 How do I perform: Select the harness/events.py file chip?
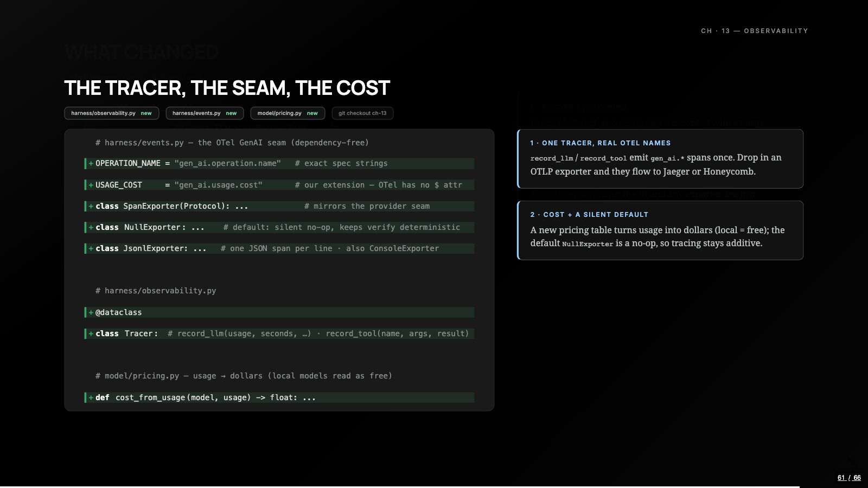pyautogui.click(x=205, y=113)
